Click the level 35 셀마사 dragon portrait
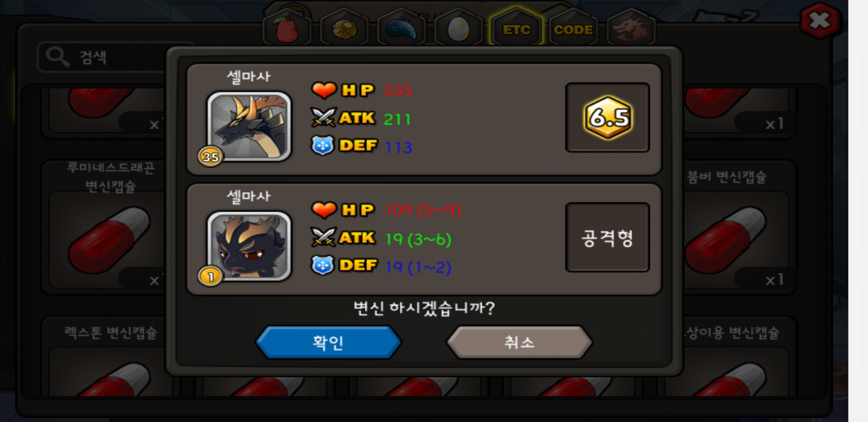Image resolution: width=868 pixels, height=422 pixels. pos(249,126)
